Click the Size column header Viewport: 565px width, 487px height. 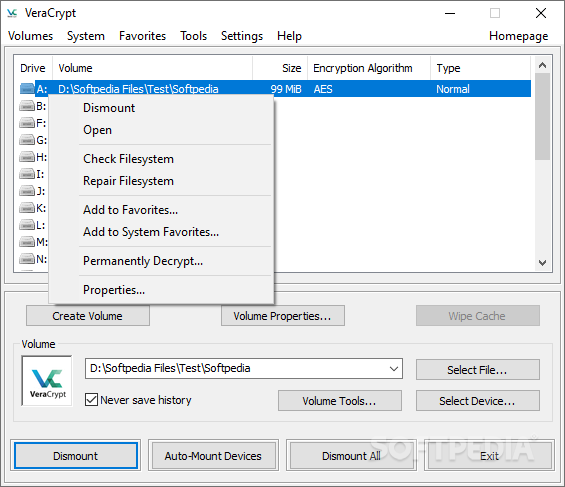pyautogui.click(x=280, y=68)
